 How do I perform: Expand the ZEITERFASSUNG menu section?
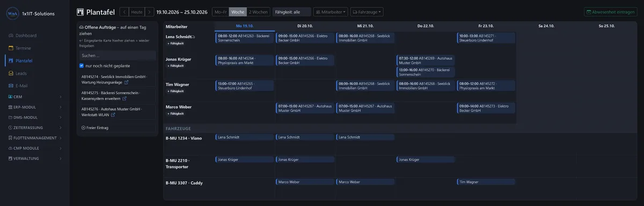[x=35, y=127]
